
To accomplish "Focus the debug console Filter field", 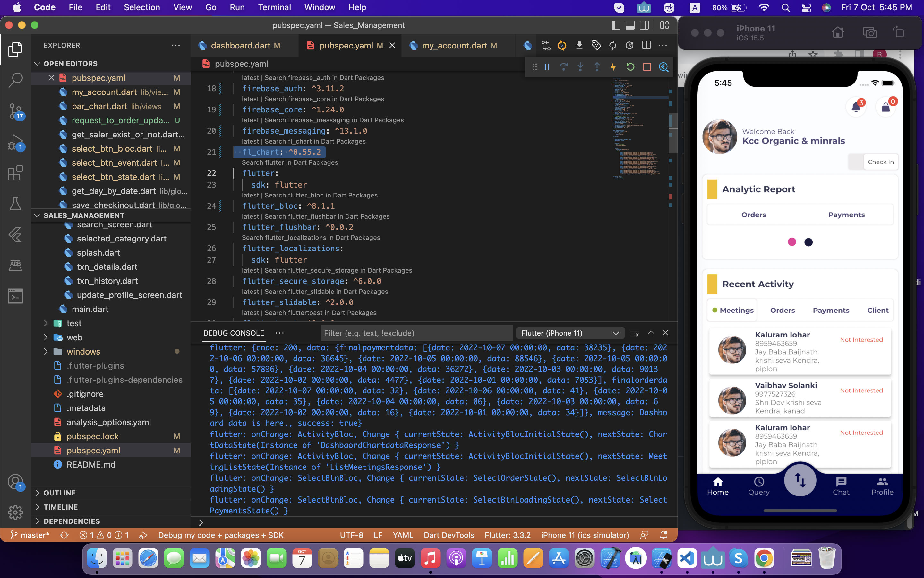I will coord(416,333).
